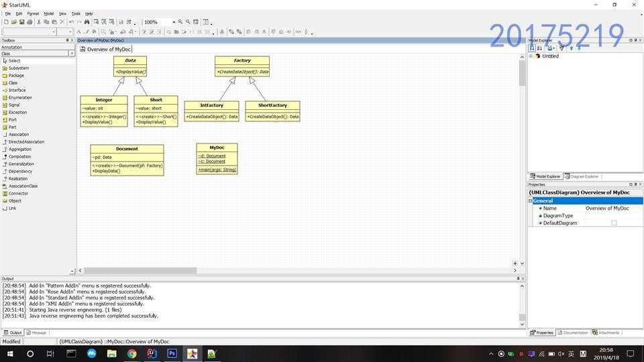Viewport: 644px width, 362px height.
Task: Click the Fit to Window toolbar icon
Action: pyautogui.click(x=196, y=21)
